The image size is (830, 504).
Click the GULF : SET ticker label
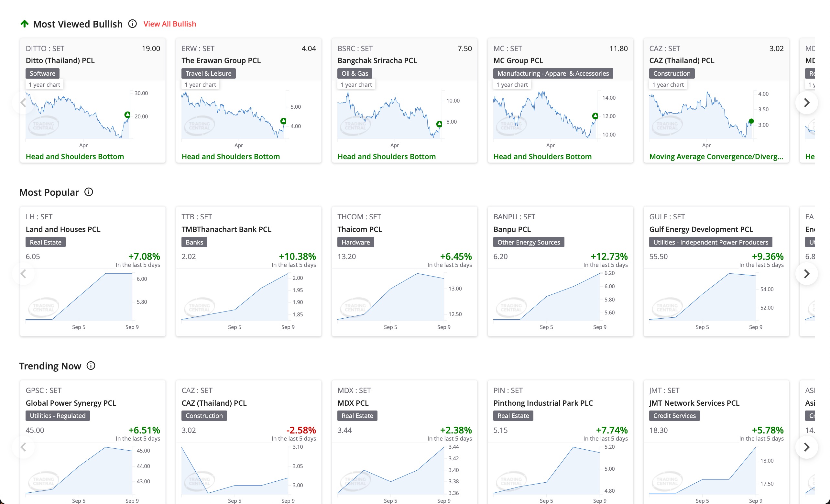pos(667,217)
